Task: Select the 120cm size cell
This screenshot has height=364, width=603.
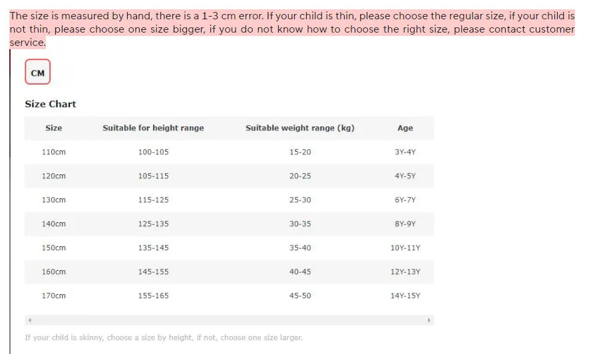Action: (54, 176)
